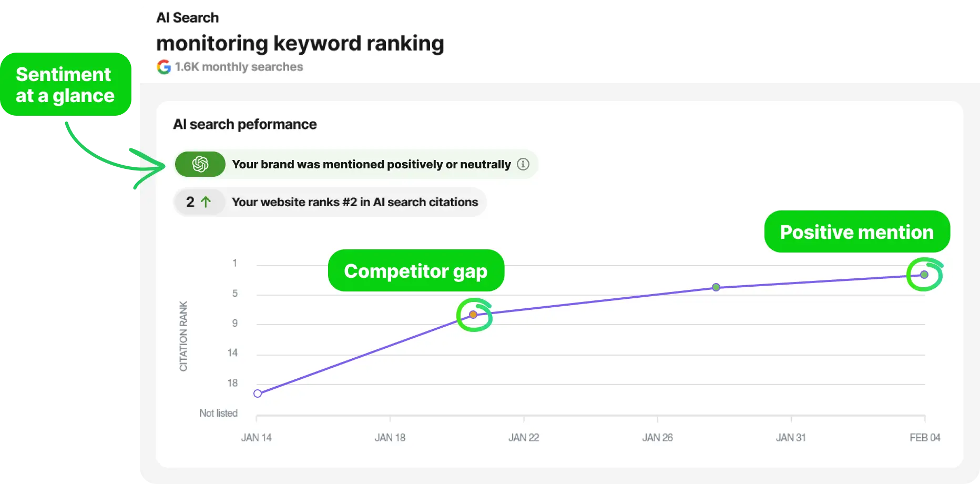Open the info tooltip beside the sentiment message
Image resolution: width=980 pixels, height=484 pixels.
523,164
